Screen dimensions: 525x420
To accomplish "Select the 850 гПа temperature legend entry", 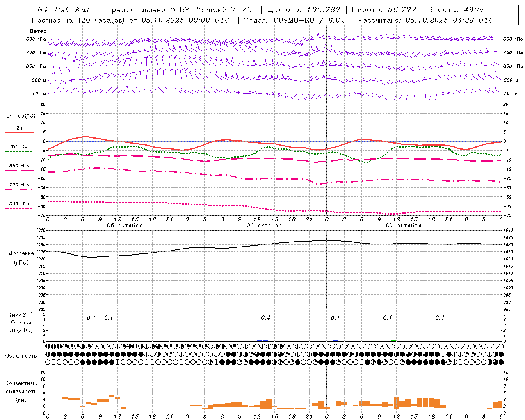I will 19,166.
